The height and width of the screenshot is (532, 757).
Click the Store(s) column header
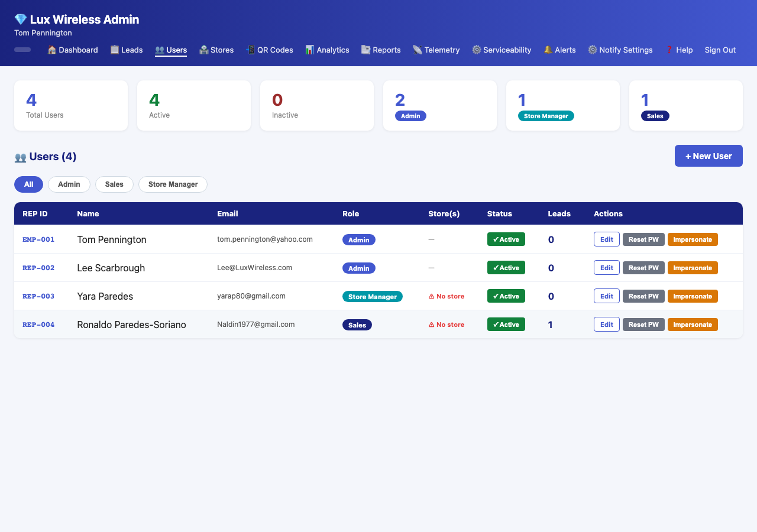pyautogui.click(x=444, y=213)
